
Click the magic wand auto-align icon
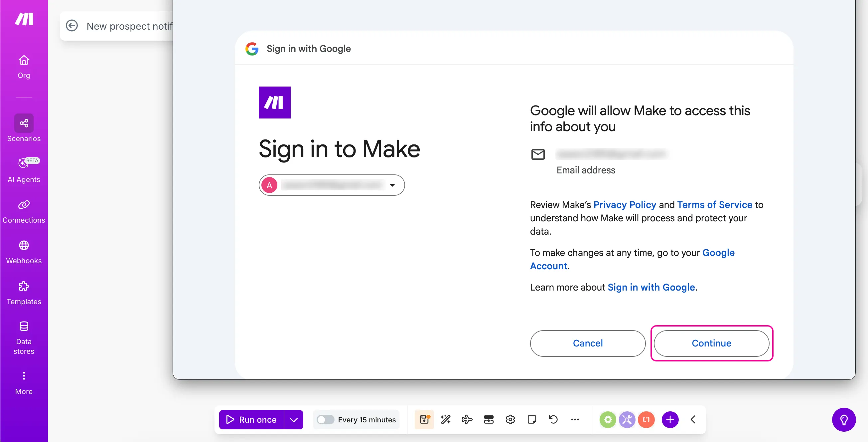[445, 419]
